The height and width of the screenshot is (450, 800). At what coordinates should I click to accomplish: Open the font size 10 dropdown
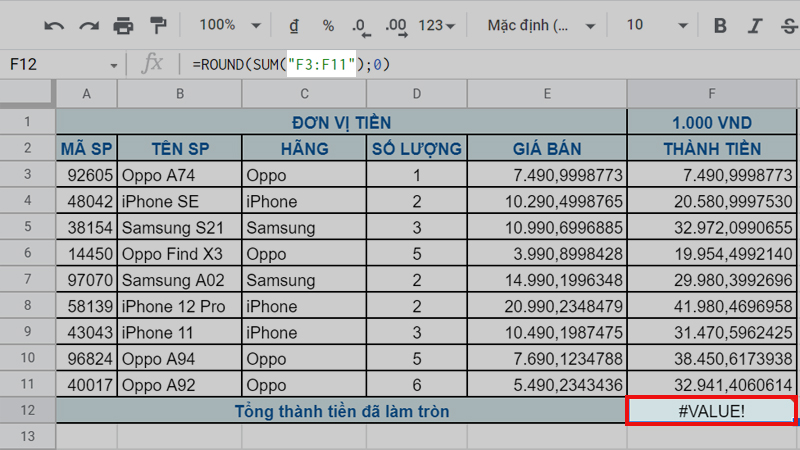tap(657, 25)
